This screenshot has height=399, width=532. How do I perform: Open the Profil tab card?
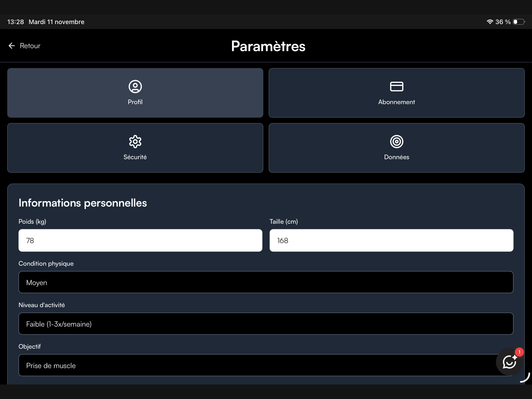(135, 93)
